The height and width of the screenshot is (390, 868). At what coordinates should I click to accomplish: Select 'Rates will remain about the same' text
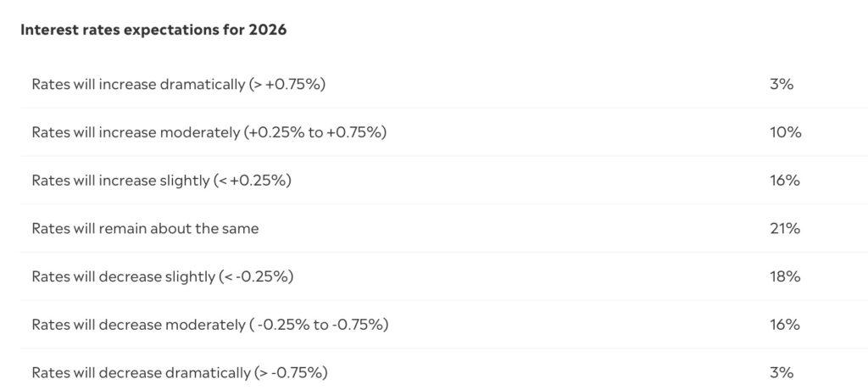145,228
